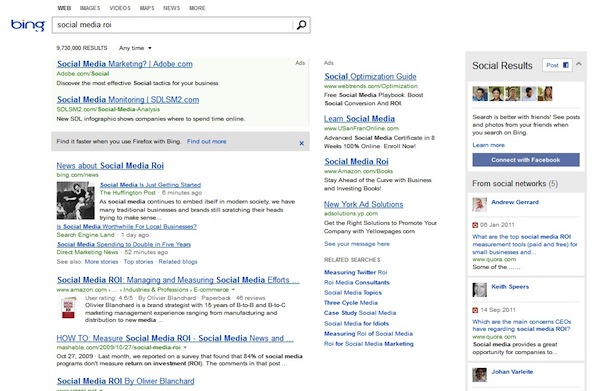Click the Top stories link
The height and width of the screenshot is (391, 600).
click(x=138, y=262)
